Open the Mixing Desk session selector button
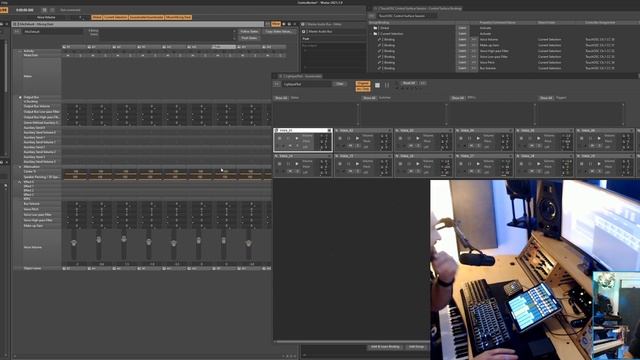 coord(17,31)
